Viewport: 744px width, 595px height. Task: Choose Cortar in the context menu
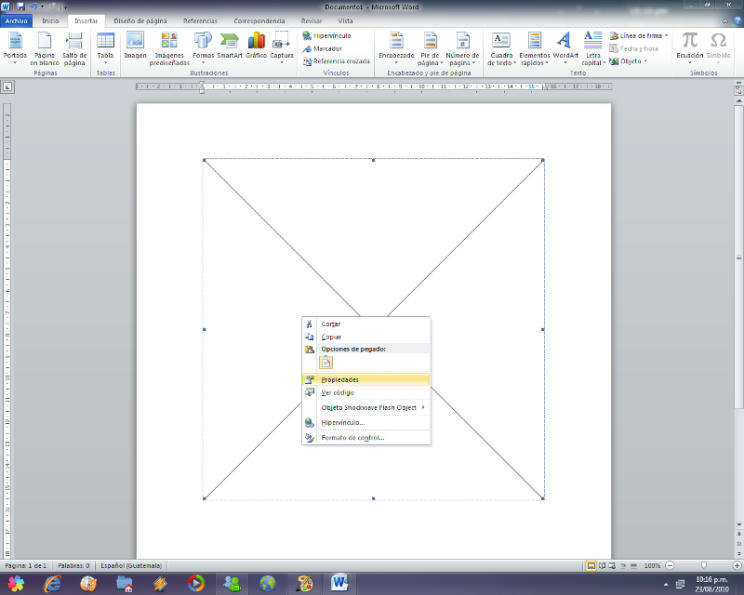pyautogui.click(x=366, y=324)
